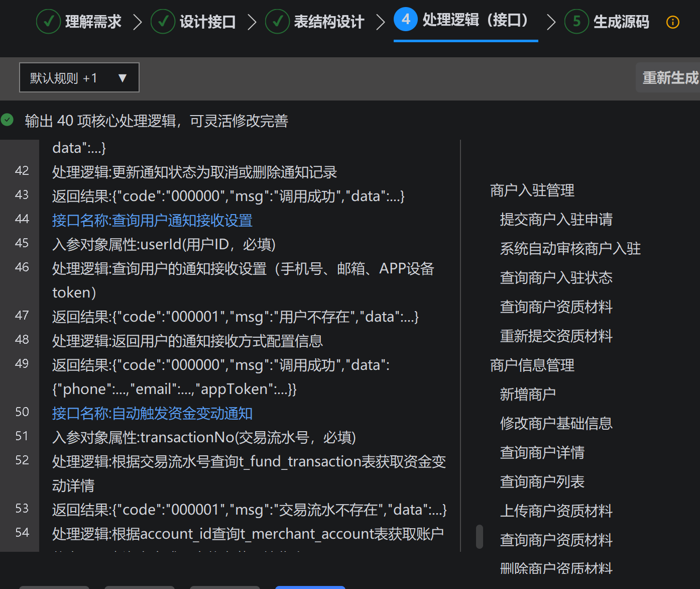700x589 pixels.
Task: Click line 49 phone email appToken result
Action: [221, 377]
